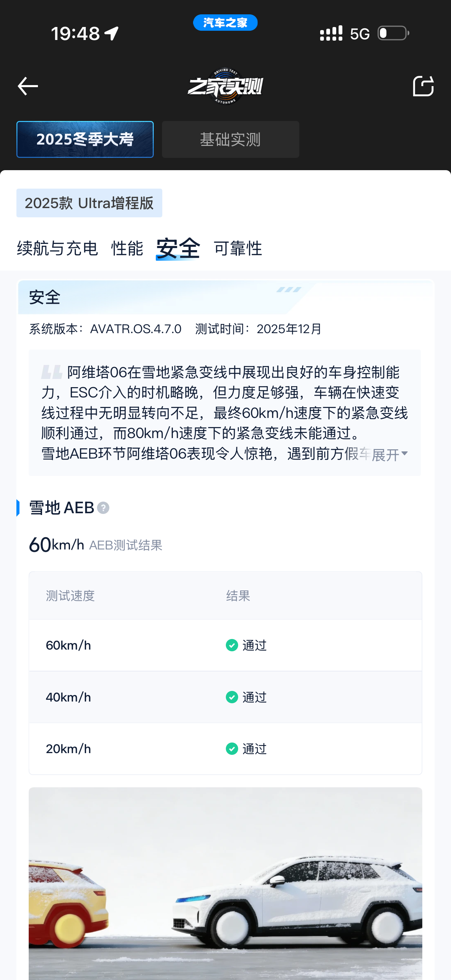This screenshot has width=451, height=980.
Task: Tap the 汽车之家 pill in status bar
Action: 225,23
